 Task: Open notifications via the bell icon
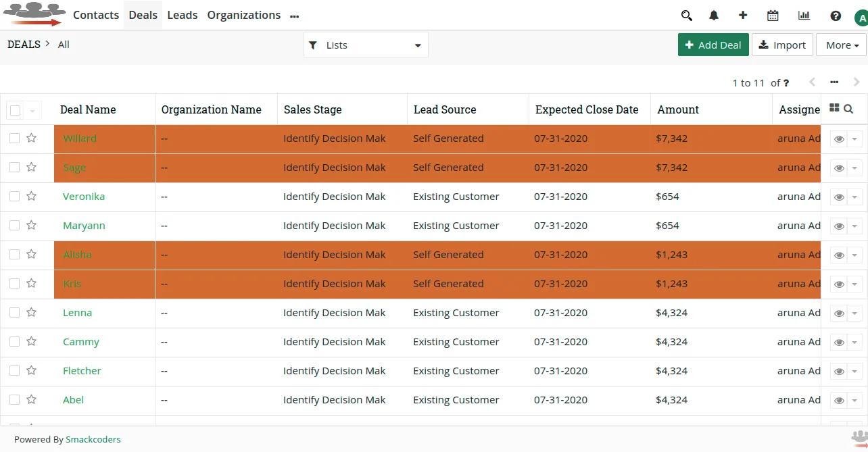714,15
